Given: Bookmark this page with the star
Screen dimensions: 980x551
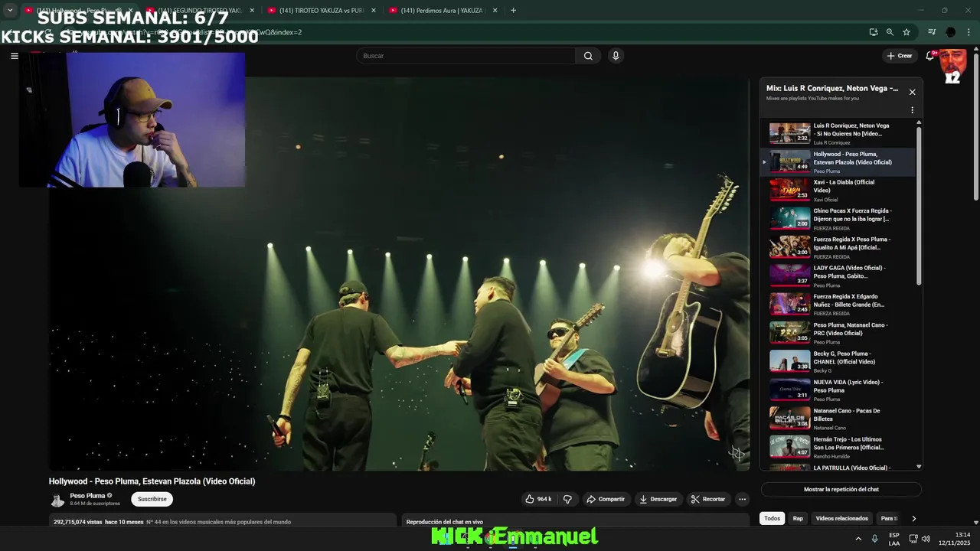Looking at the screenshot, I should [906, 32].
